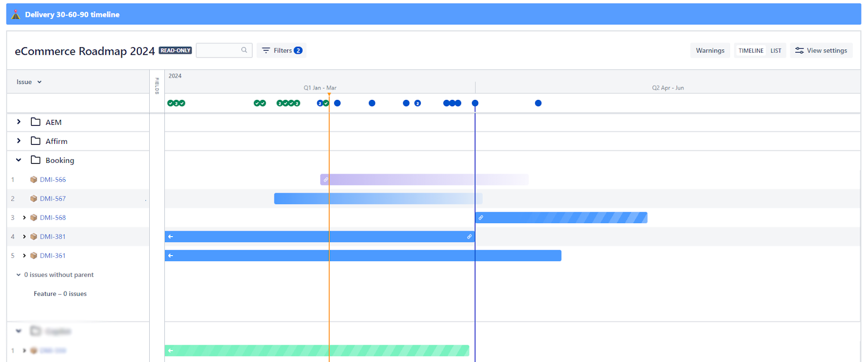The image size is (868, 362).
Task: Click the DMI-566 epic box icon
Action: pos(34,180)
